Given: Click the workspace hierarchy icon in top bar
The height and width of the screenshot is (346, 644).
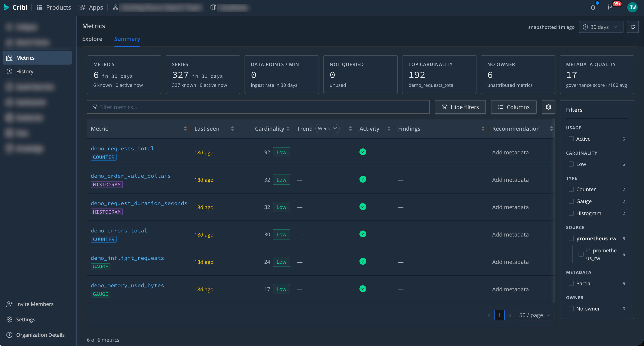Looking at the screenshot, I should [115, 7].
